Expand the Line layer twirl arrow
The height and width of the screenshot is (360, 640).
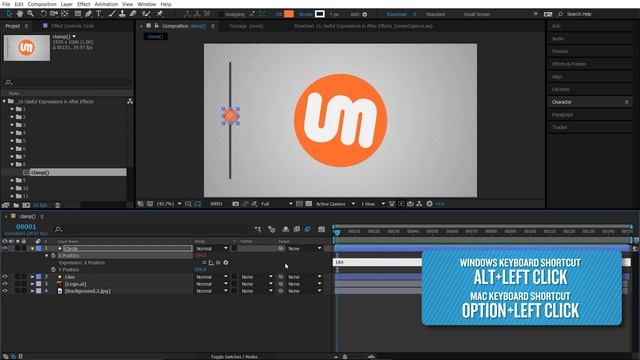pyautogui.click(x=32, y=277)
